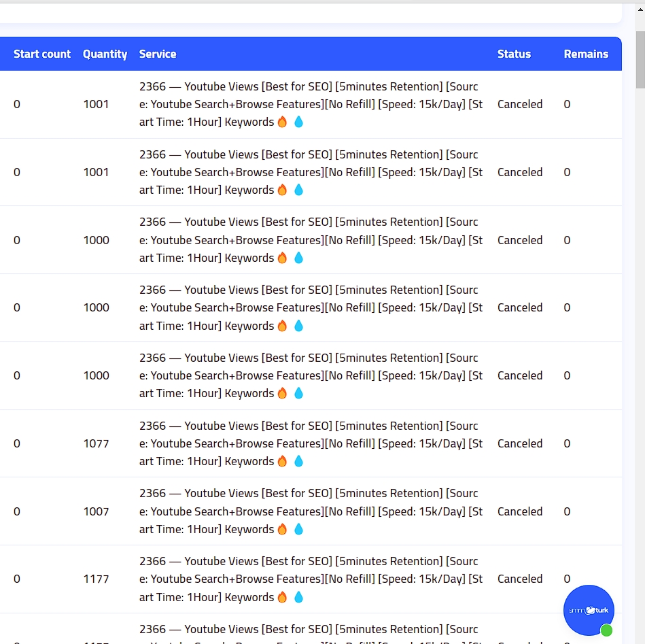The image size is (645, 644).
Task: Click the Start count value in the 1077 row
Action: tap(17, 443)
